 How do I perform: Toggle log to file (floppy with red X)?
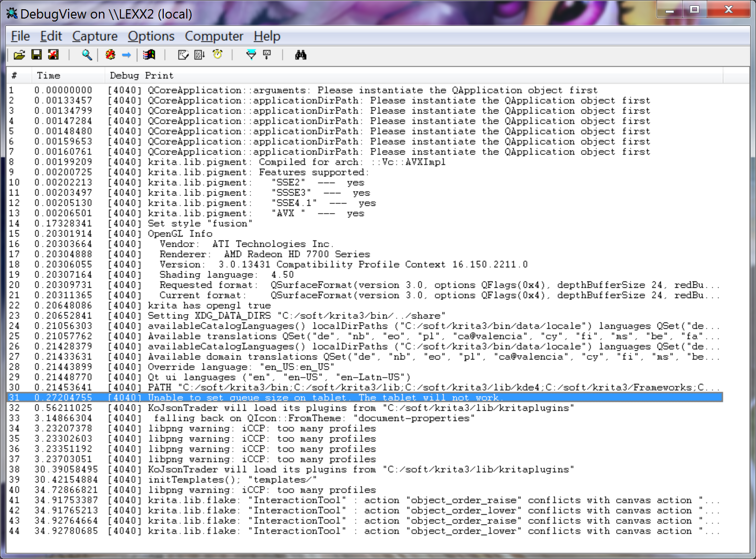coord(53,55)
